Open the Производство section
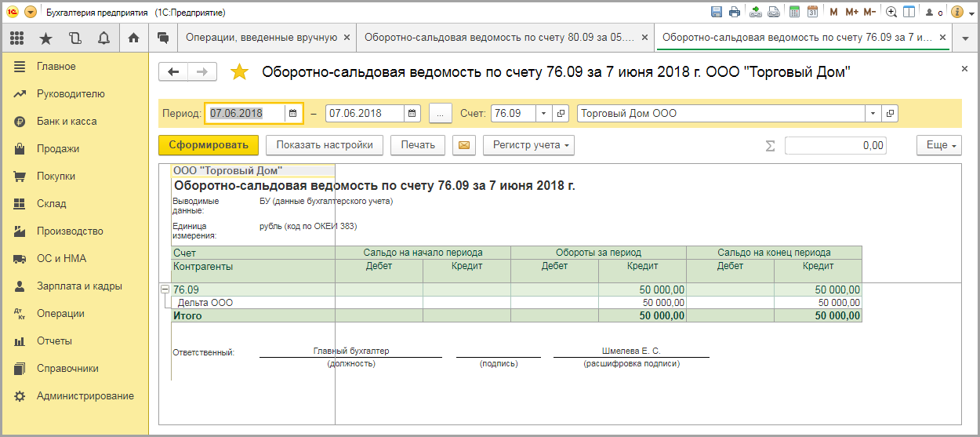This screenshot has width=980, height=437. pos(74,231)
